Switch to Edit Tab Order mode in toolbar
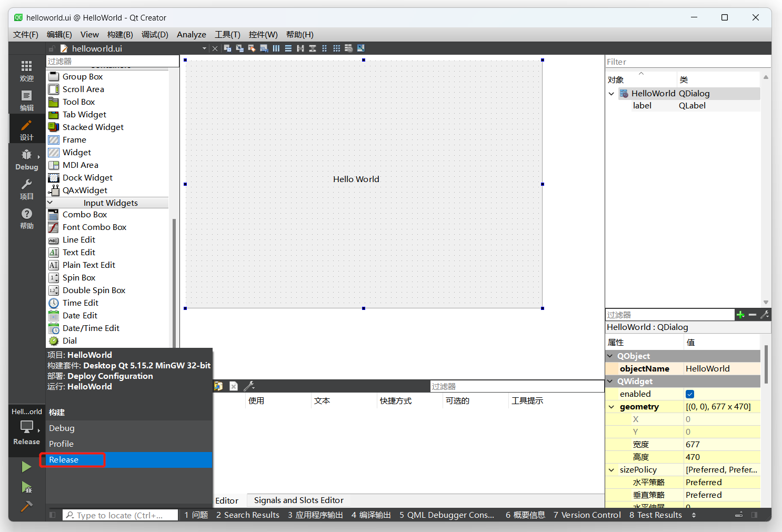The width and height of the screenshot is (782, 532). pos(264,48)
